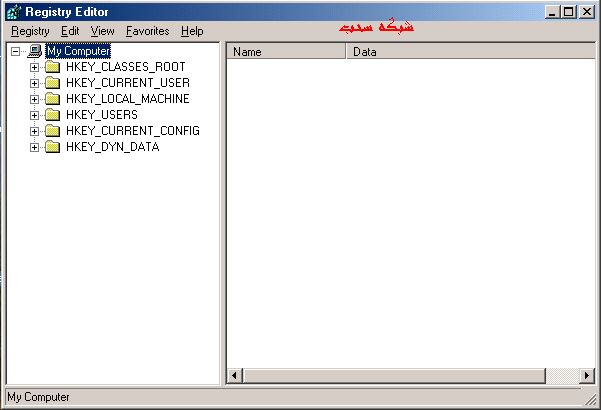Maximize the Registry Editor window
Image resolution: width=601 pixels, height=410 pixels.
(568, 12)
